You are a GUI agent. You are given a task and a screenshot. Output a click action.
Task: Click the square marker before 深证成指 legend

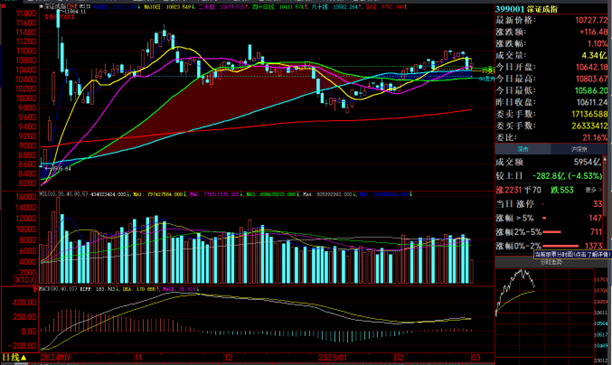[41, 7]
